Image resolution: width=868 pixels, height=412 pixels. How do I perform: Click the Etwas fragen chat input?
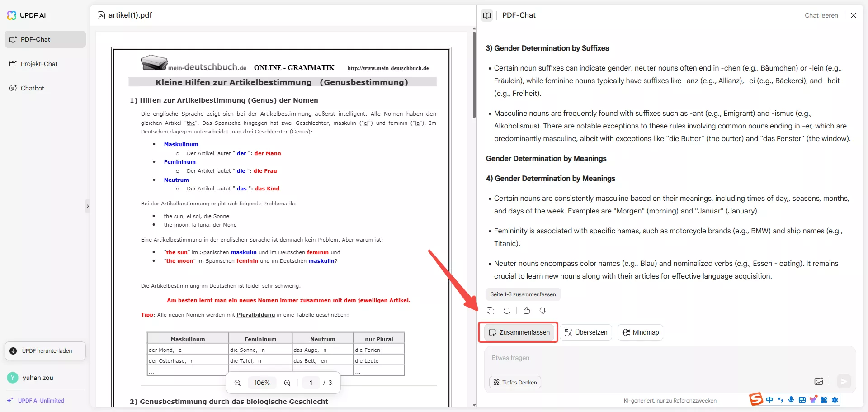click(x=670, y=358)
